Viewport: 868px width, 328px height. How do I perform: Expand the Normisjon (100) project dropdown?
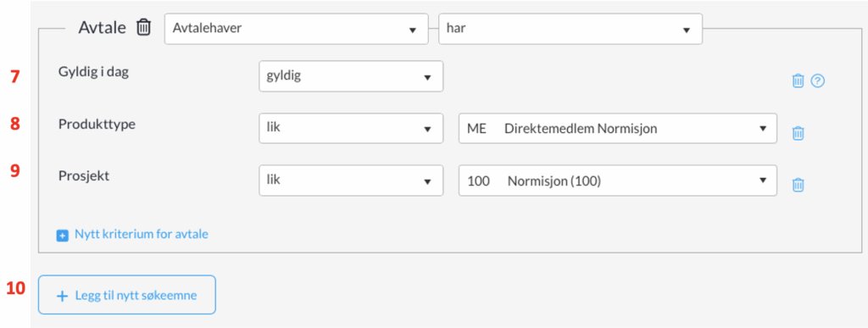pos(618,181)
